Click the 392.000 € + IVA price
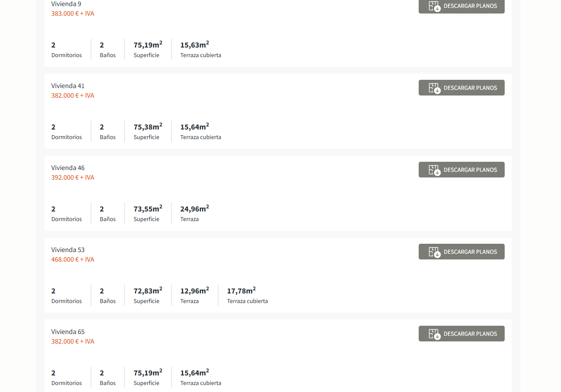This screenshot has width=561, height=392. point(72,177)
